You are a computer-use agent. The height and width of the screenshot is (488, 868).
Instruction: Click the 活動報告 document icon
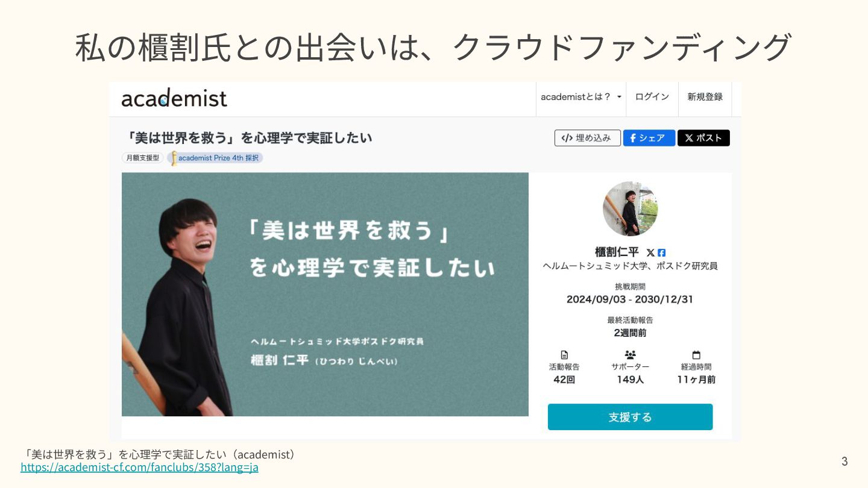pyautogui.click(x=564, y=355)
